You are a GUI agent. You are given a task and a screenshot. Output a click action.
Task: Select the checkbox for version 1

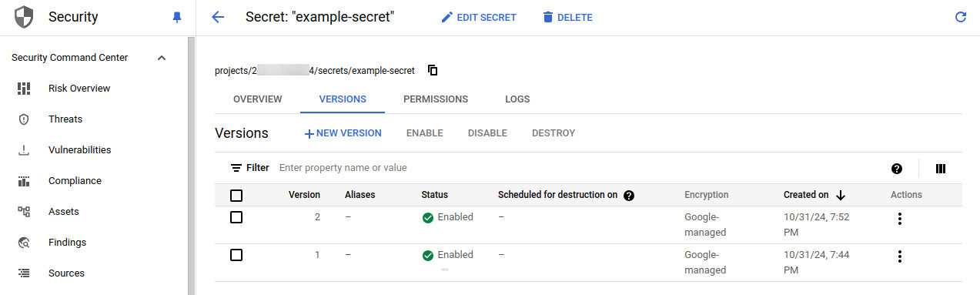pos(236,255)
